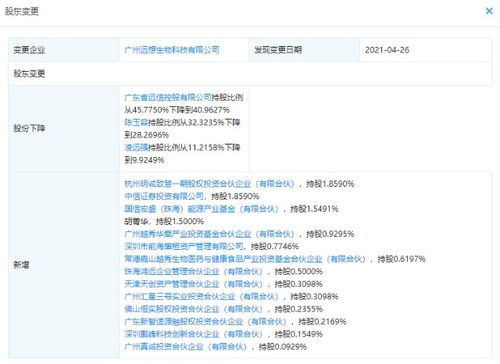
Task: Select the 股东变更 dialog title
Action: [x=22, y=11]
